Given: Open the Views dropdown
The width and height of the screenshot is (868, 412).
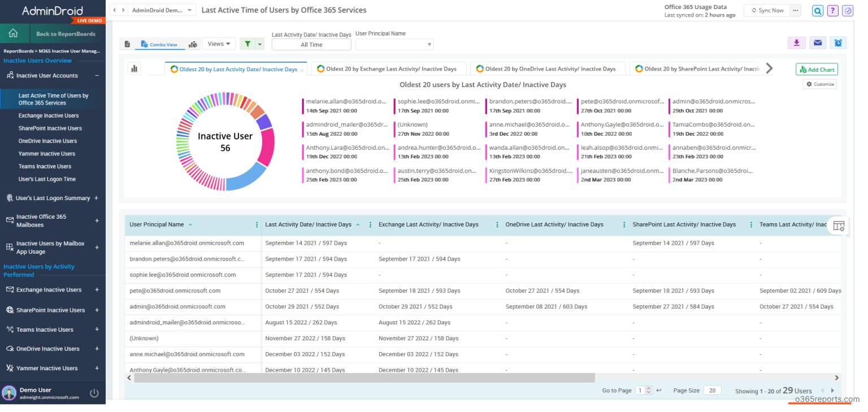Looking at the screenshot, I should tap(218, 43).
